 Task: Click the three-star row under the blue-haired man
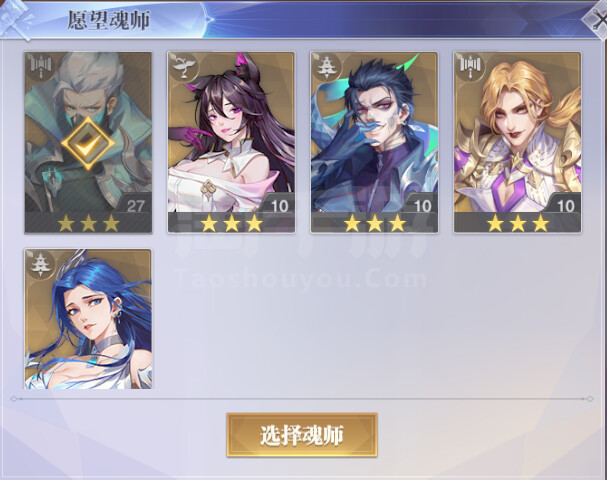[374, 223]
